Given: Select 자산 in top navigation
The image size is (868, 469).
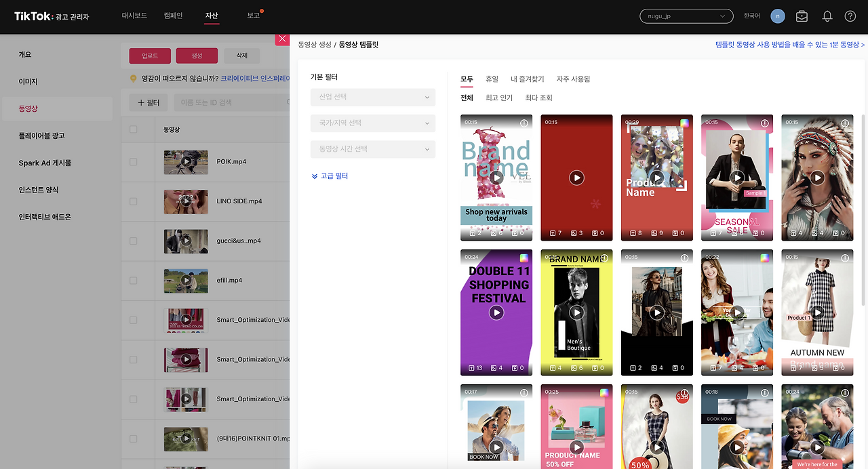Looking at the screenshot, I should point(212,16).
